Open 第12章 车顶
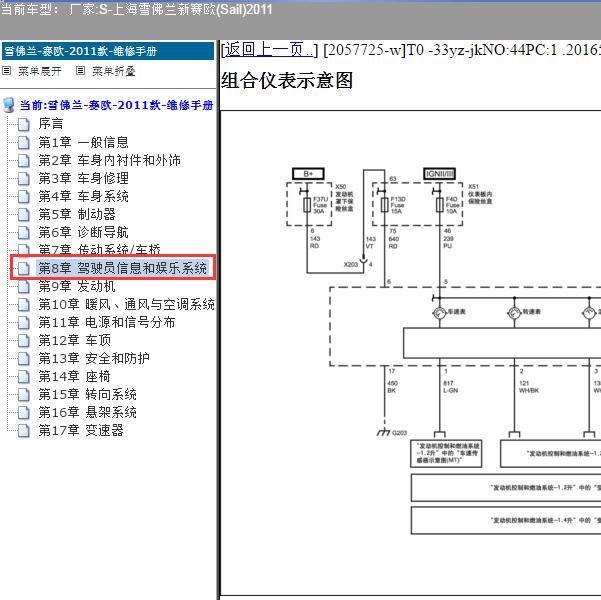Viewport: 601px width, 600px height. point(74,340)
